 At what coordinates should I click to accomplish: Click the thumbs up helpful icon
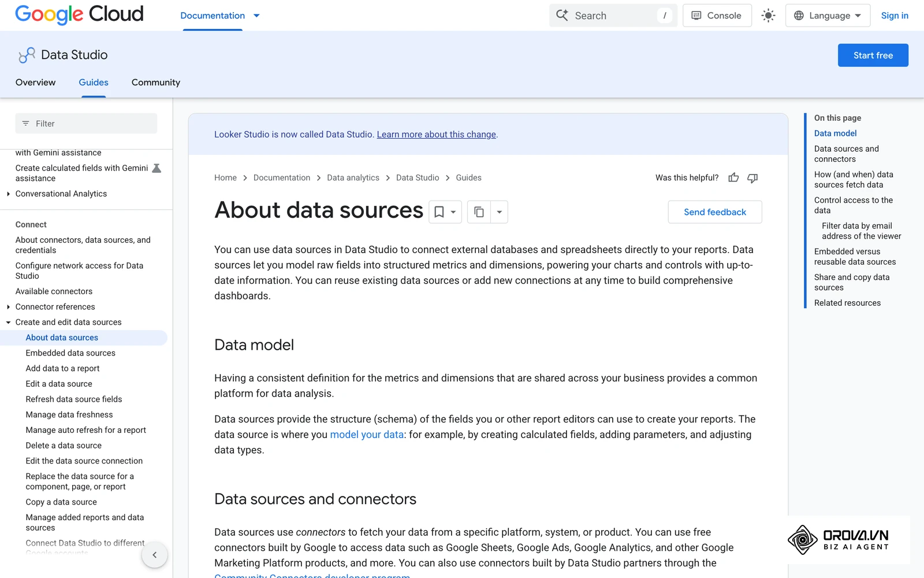coord(733,177)
